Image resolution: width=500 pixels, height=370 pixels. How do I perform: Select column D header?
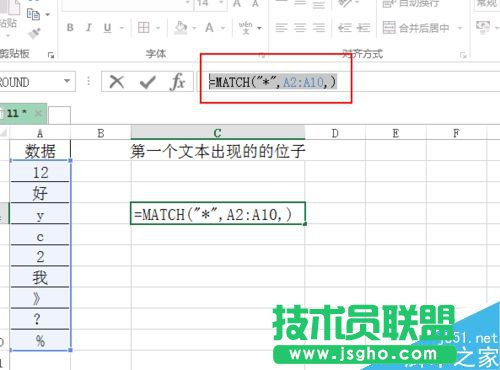pos(335,133)
